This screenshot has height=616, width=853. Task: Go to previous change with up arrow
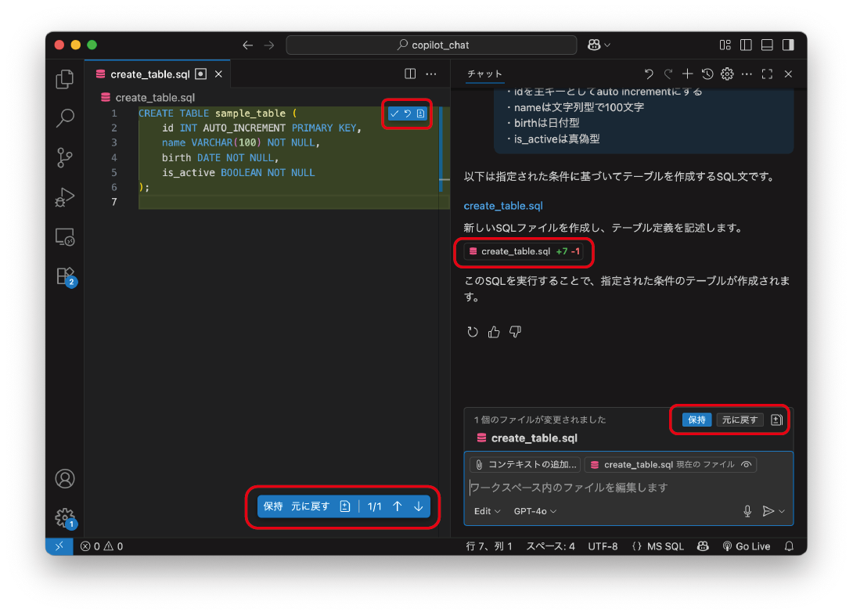(398, 506)
